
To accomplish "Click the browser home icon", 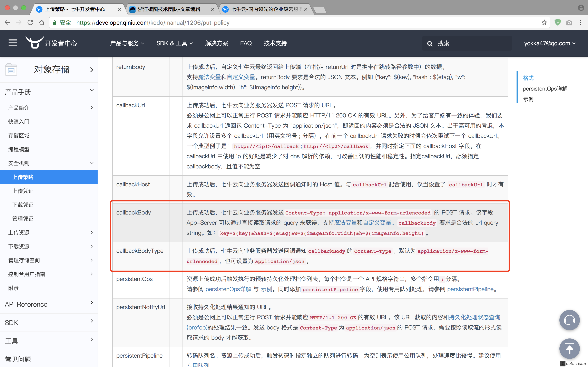I will click(42, 23).
